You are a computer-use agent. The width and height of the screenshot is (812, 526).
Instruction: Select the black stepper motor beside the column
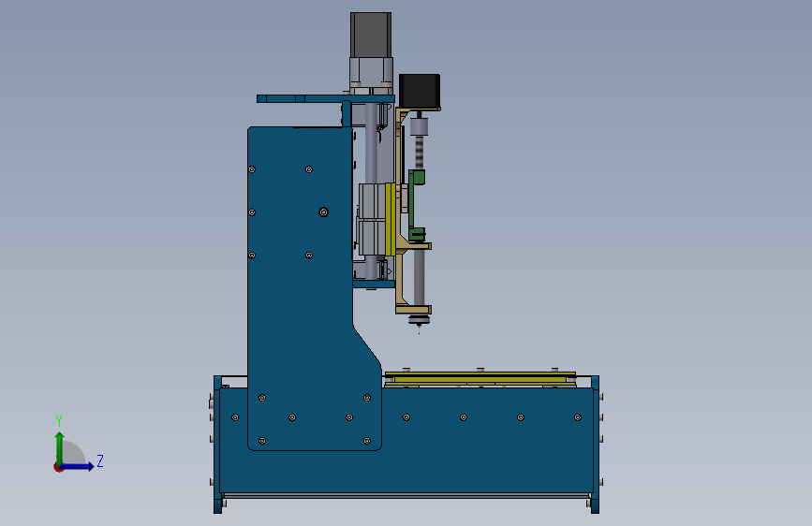420,91
